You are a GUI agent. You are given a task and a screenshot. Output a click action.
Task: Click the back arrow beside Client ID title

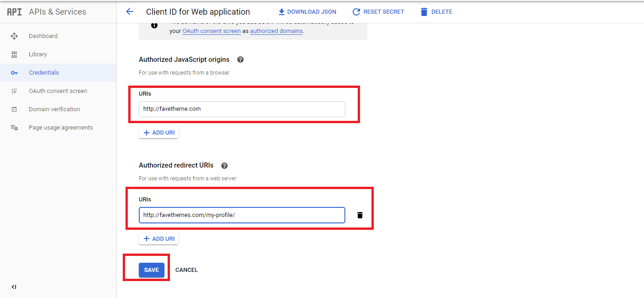tap(130, 11)
